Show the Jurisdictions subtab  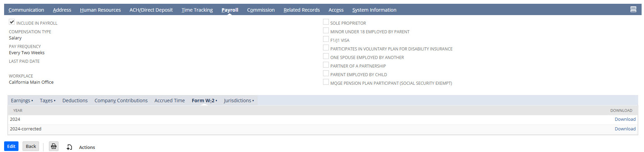pos(237,101)
